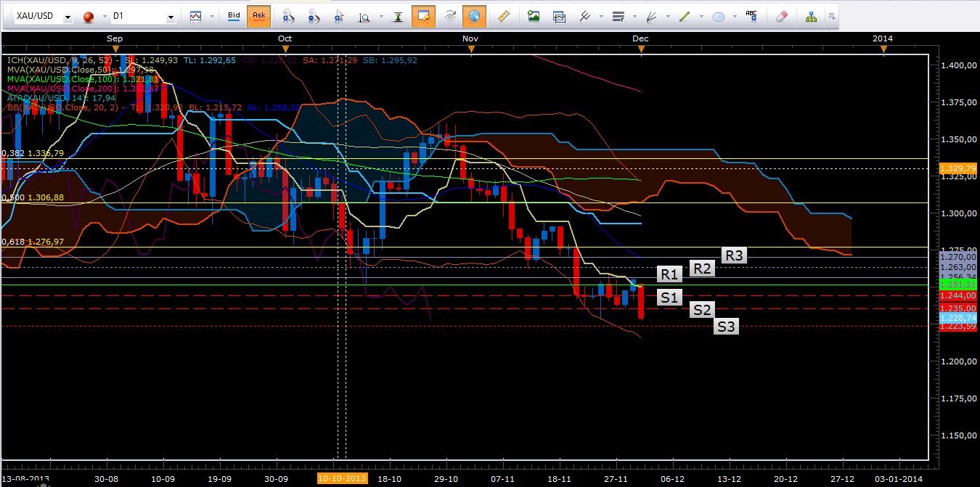
Task: Toggle the highlighted price marker label button
Action: point(423,15)
